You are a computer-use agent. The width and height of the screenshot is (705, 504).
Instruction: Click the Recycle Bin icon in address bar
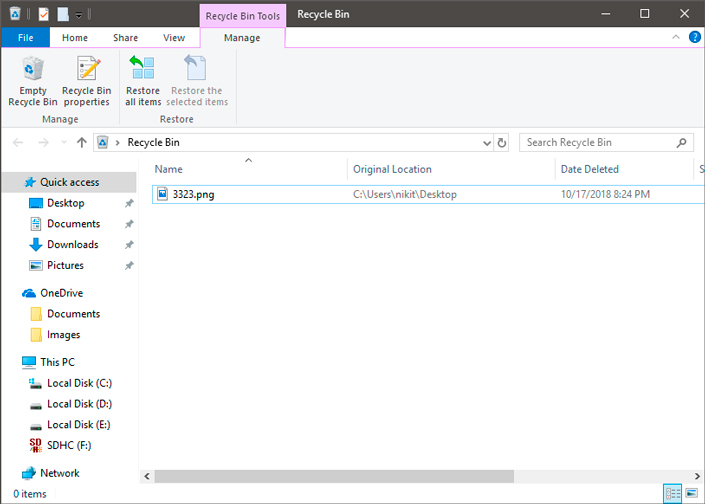pyautogui.click(x=103, y=143)
